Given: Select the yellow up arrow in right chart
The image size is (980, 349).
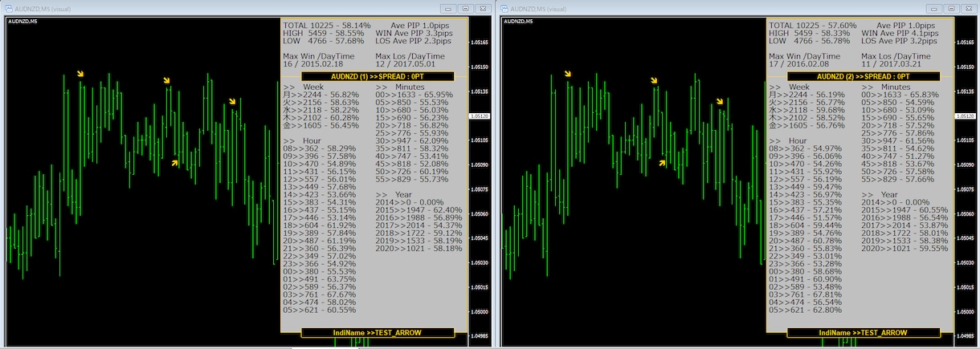Looking at the screenshot, I should point(662,162).
